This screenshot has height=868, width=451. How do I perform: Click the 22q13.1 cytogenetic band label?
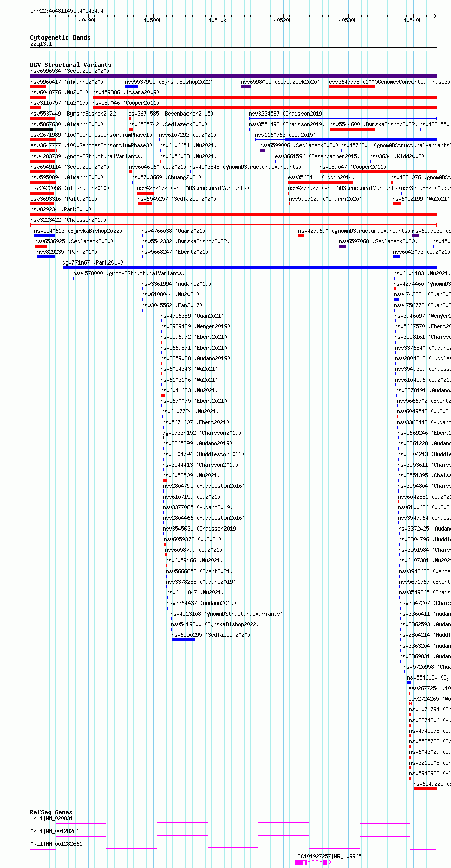[x=41, y=44]
